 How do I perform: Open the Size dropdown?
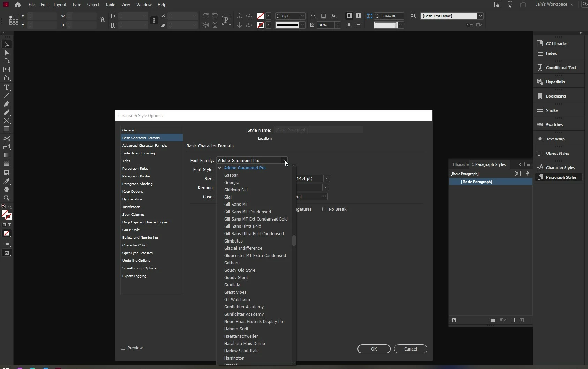(x=326, y=178)
